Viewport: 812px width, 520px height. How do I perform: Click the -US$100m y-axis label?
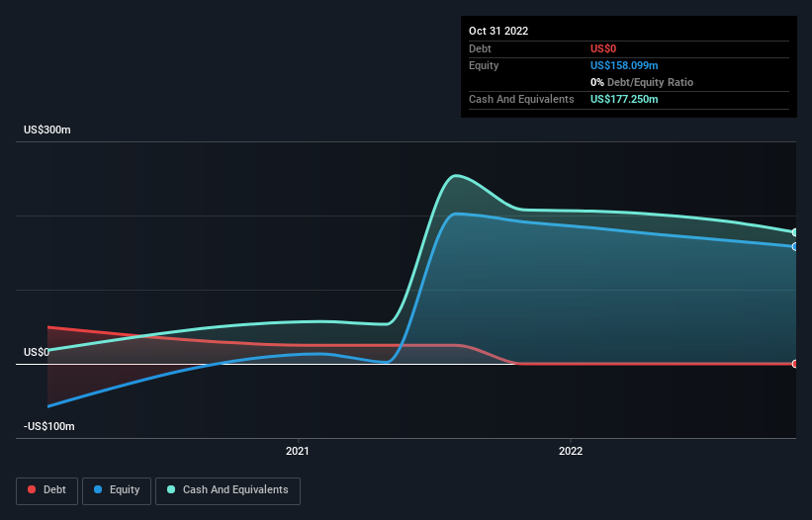click(49, 426)
